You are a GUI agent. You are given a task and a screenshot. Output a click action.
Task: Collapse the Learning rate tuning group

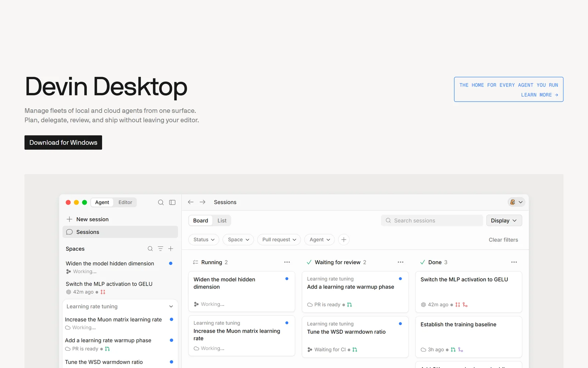pos(171,307)
